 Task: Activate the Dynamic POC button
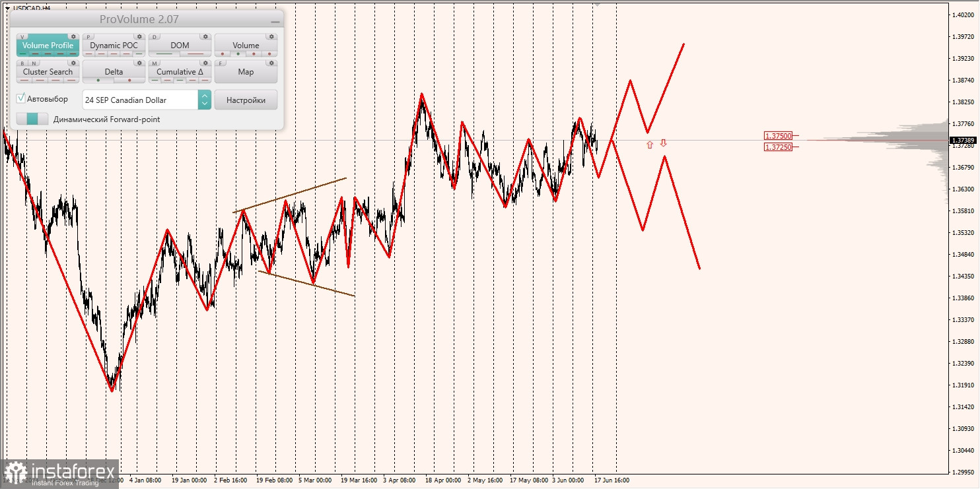tap(114, 45)
